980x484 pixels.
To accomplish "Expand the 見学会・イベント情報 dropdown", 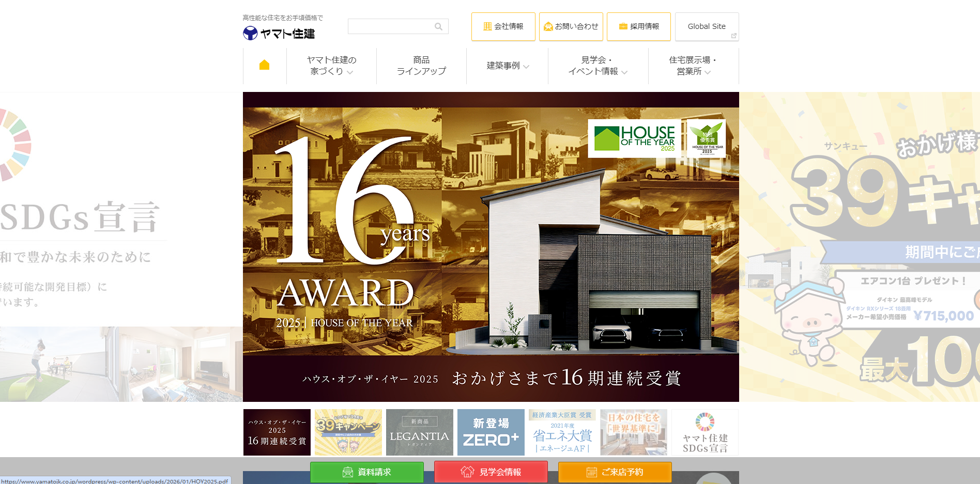I will click(x=598, y=66).
